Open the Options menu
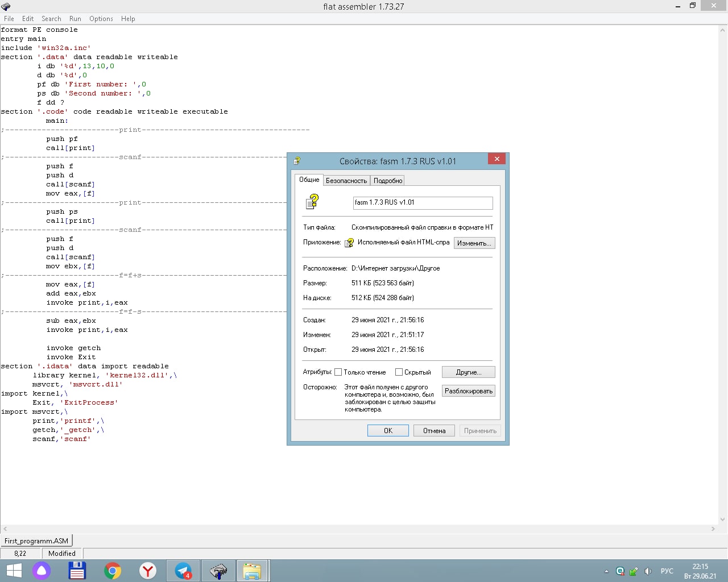 click(x=101, y=19)
